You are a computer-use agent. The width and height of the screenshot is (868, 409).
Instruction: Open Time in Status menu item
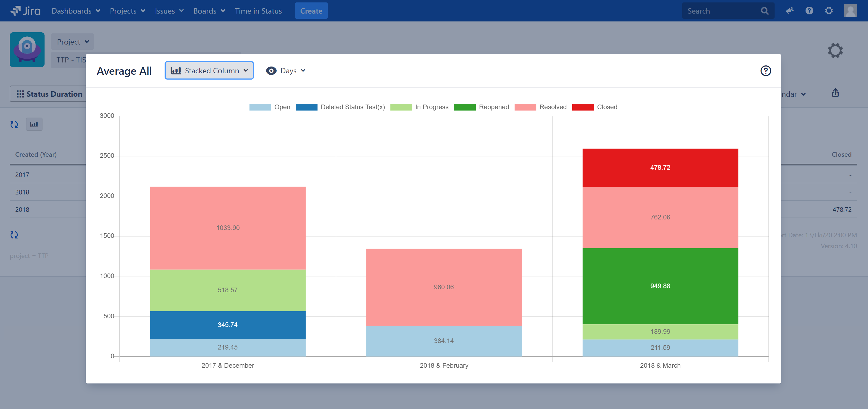(x=258, y=11)
